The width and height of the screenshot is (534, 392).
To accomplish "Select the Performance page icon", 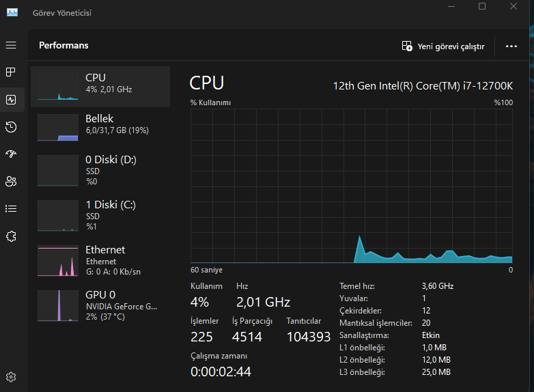I will (11, 100).
